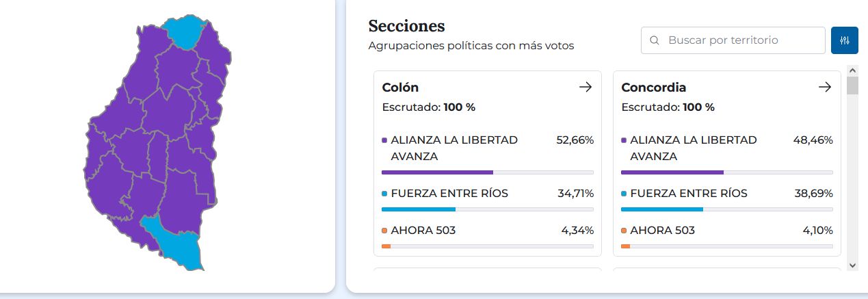Open the filter settings icon button
This screenshot has width=868, height=299.
click(x=844, y=40)
